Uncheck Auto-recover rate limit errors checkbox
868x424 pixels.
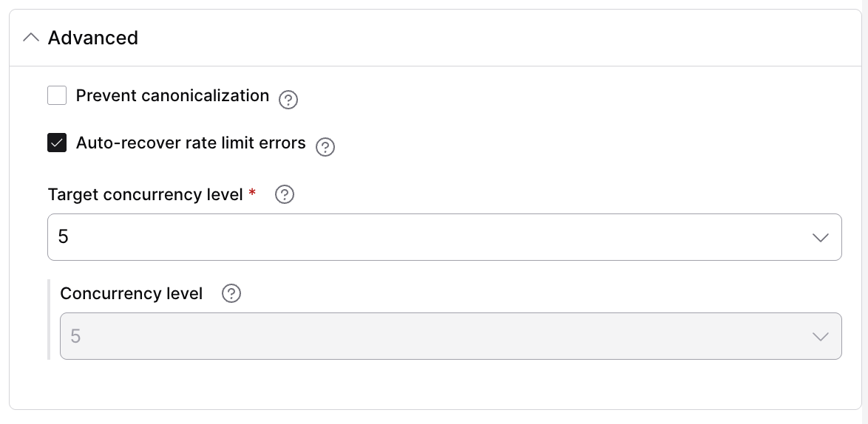[57, 143]
